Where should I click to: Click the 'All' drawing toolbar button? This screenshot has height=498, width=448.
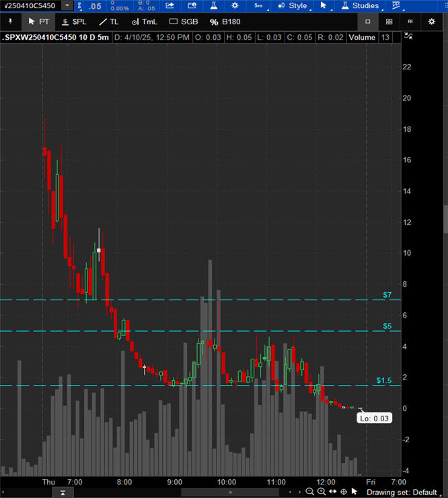point(410,22)
